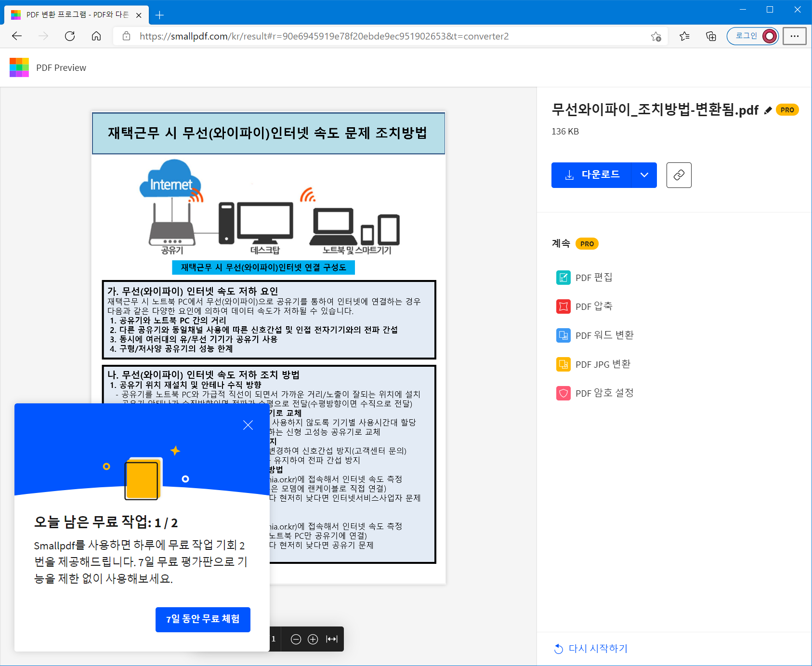Copy the share link for the PDF
Viewport: 812px width, 666px height.
(679, 175)
